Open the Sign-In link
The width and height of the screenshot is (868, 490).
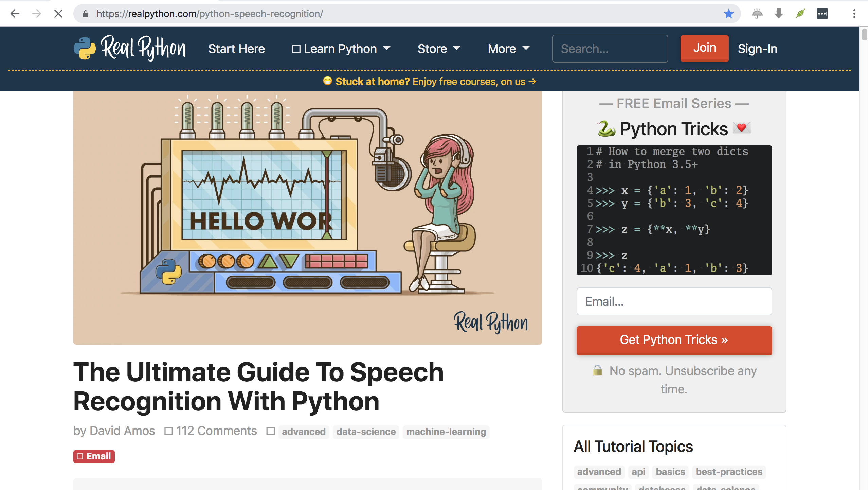[757, 49]
